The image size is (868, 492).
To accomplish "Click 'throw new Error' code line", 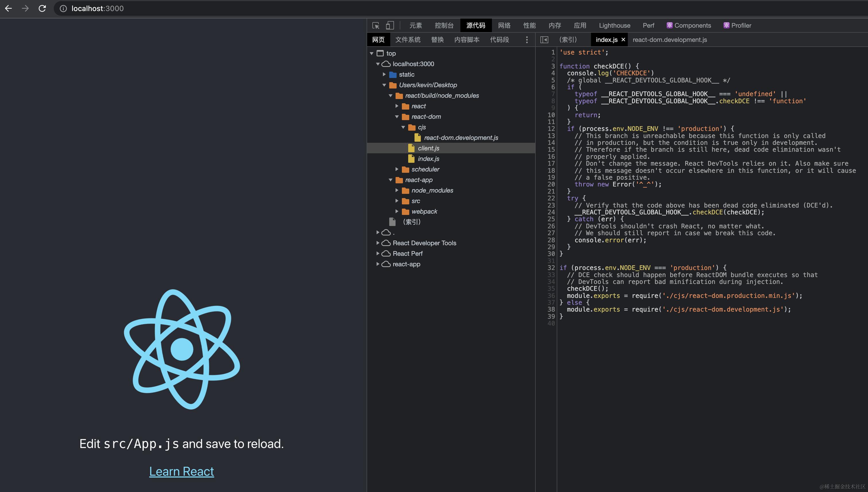I will pyautogui.click(x=618, y=184).
